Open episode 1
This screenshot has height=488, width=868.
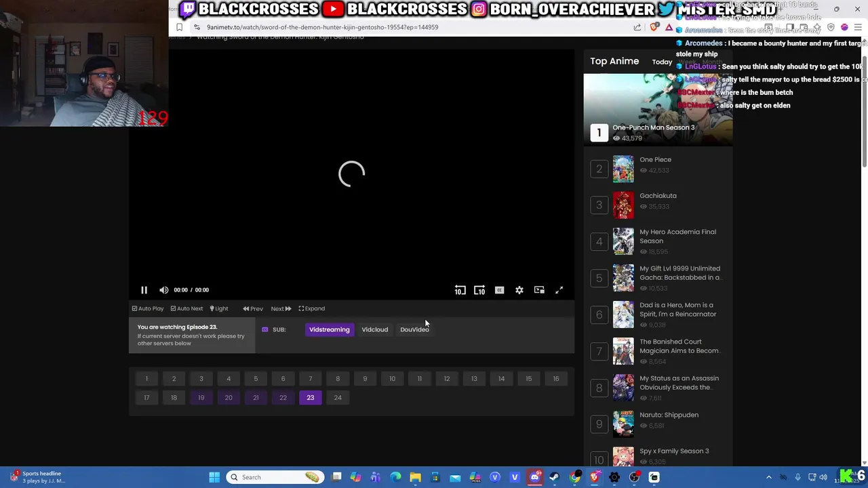point(146,379)
